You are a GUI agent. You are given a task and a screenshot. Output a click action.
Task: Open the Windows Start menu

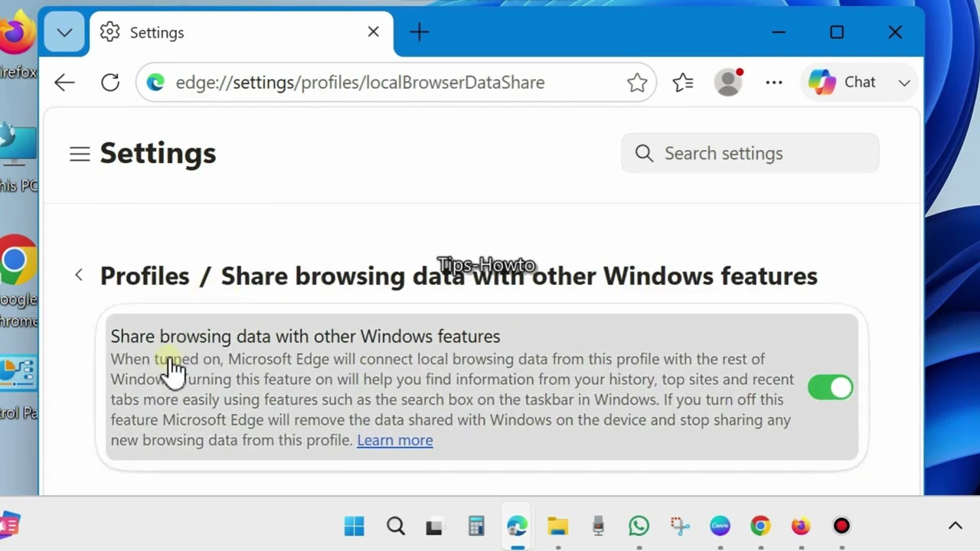tap(354, 526)
